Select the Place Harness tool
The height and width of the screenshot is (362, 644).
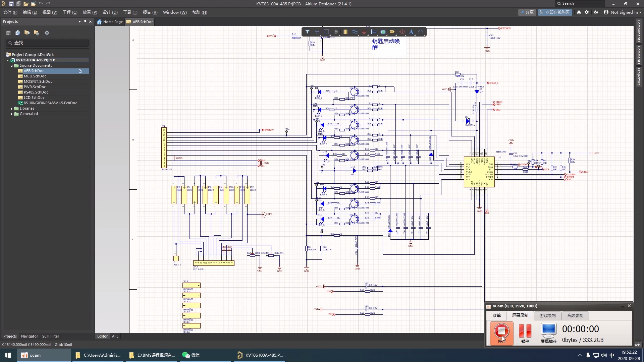[x=374, y=32]
